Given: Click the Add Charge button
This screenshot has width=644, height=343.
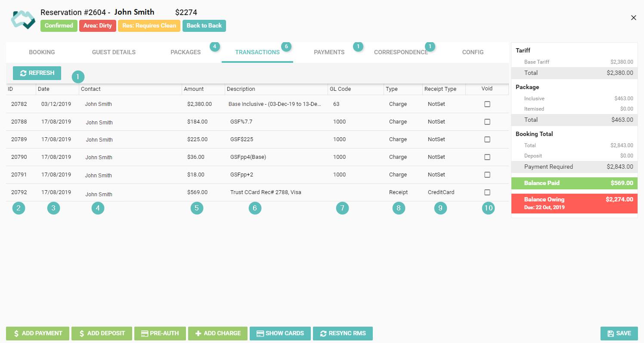Looking at the screenshot, I should click(217, 334).
